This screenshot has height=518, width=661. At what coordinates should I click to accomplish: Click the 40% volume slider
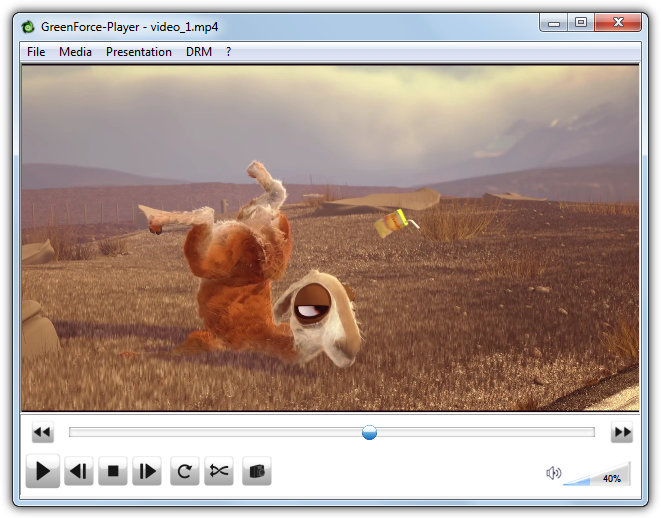[x=597, y=474]
